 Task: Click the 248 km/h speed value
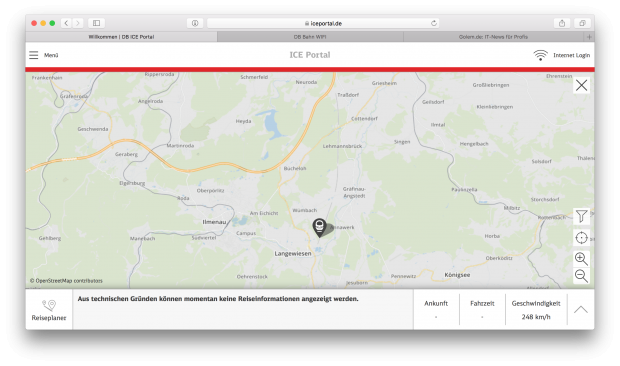(x=536, y=317)
